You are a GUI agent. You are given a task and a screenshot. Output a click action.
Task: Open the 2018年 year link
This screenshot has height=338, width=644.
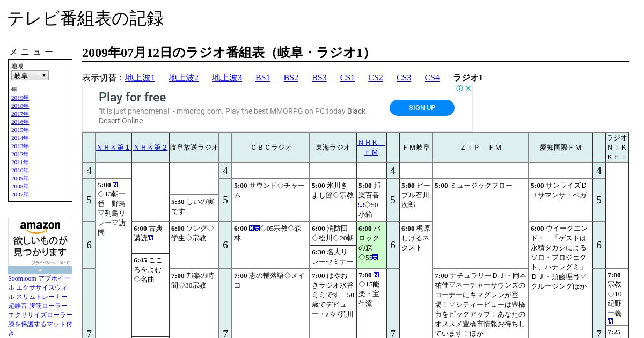pyautogui.click(x=20, y=106)
